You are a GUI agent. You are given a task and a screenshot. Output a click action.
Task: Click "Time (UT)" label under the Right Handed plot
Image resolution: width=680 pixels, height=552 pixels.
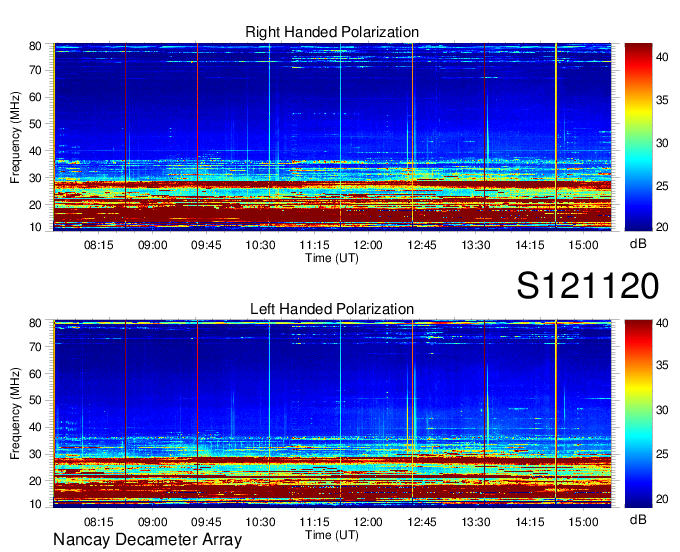332,258
